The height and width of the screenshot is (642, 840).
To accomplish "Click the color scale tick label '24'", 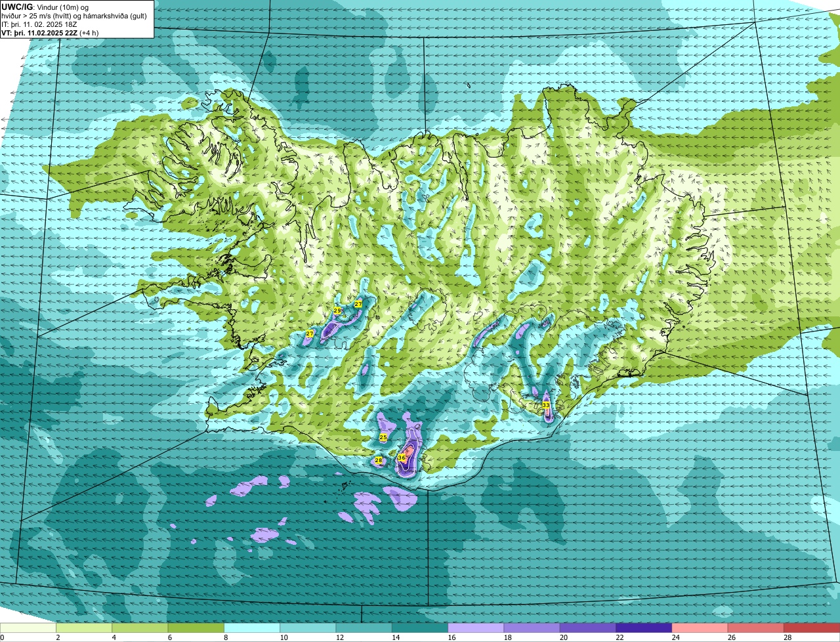I will [x=675, y=637].
